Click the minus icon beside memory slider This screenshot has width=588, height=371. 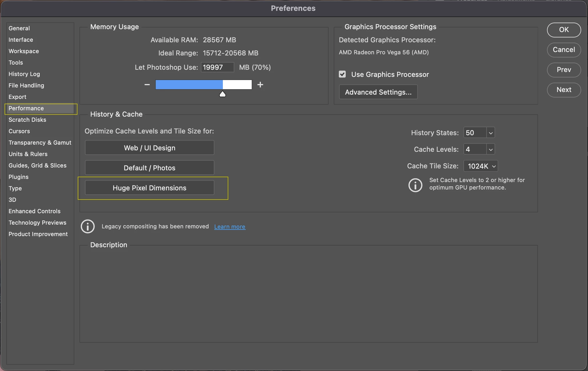pyautogui.click(x=147, y=85)
